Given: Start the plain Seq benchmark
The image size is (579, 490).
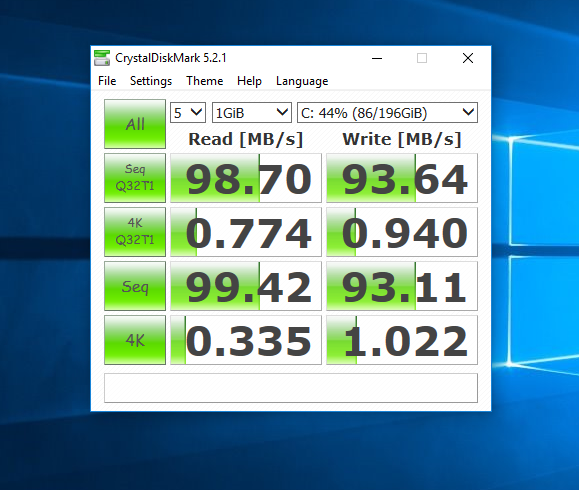Looking at the screenshot, I should click(x=135, y=286).
